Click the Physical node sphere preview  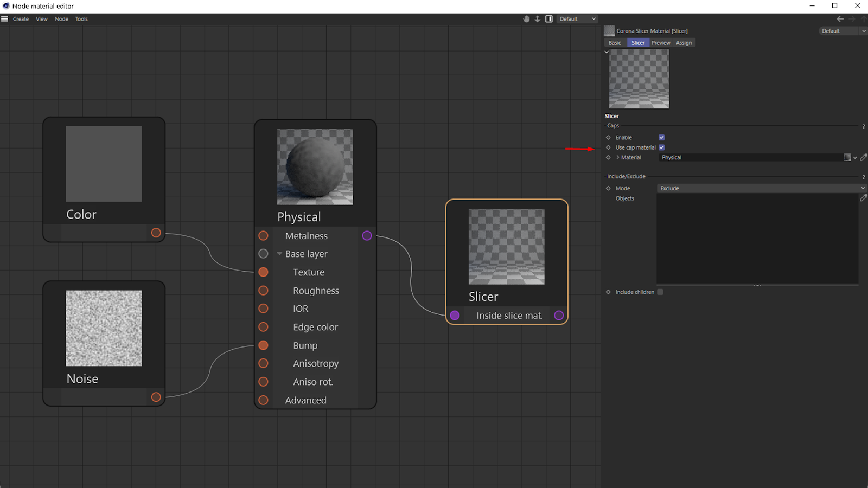[x=315, y=167]
